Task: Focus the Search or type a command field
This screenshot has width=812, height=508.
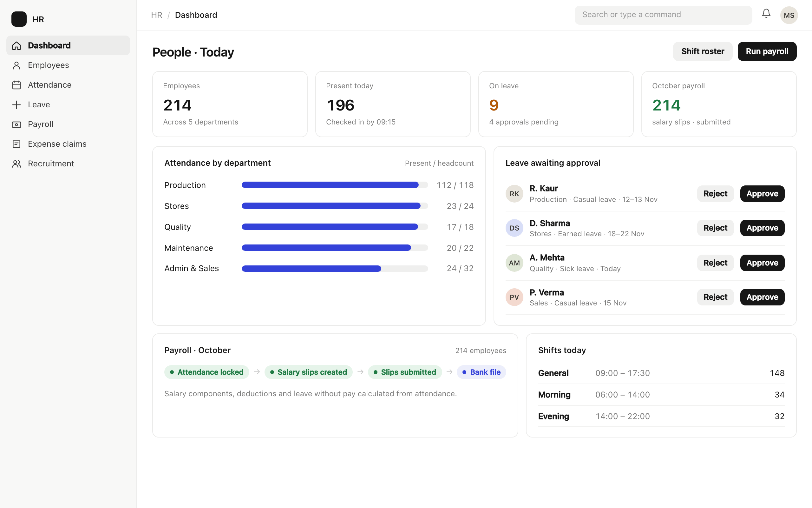Action: click(663, 15)
